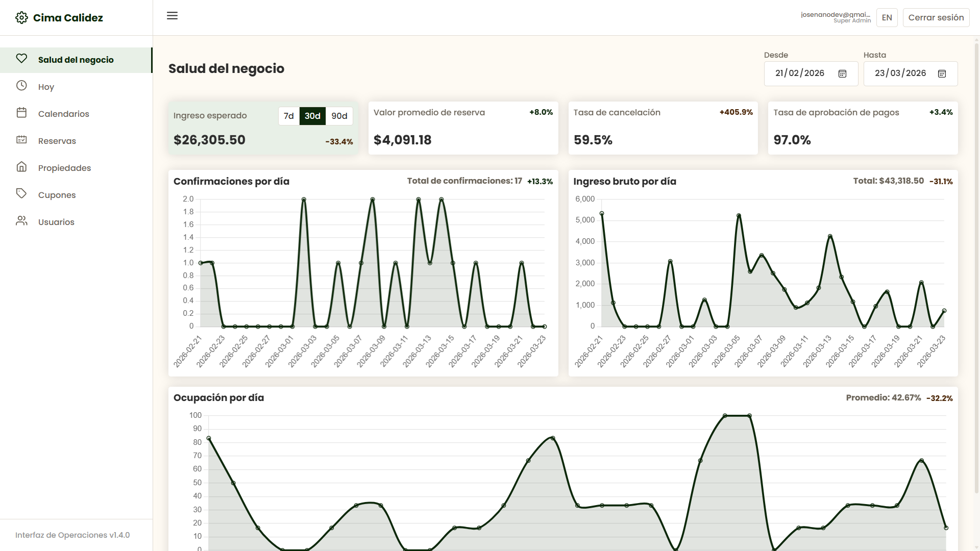Viewport: 980px width, 551px height.
Task: Click the Tasa de cancelación label
Action: (617, 113)
